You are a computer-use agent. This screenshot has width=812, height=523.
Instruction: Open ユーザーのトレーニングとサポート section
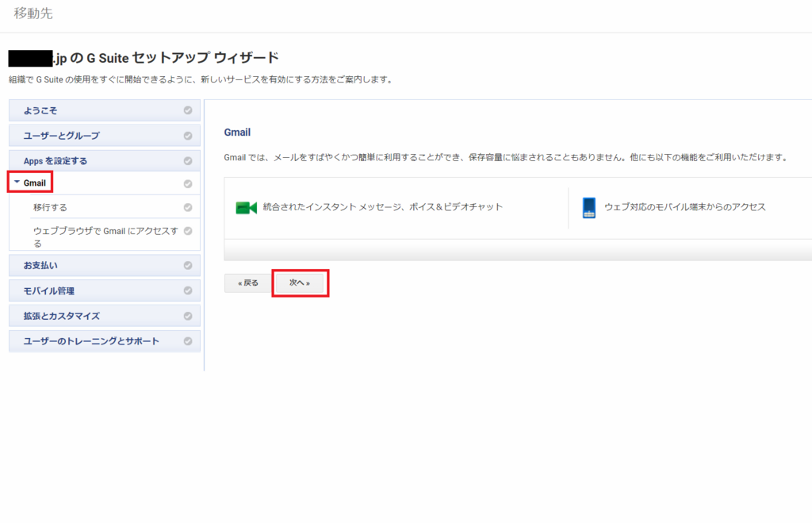click(x=105, y=341)
